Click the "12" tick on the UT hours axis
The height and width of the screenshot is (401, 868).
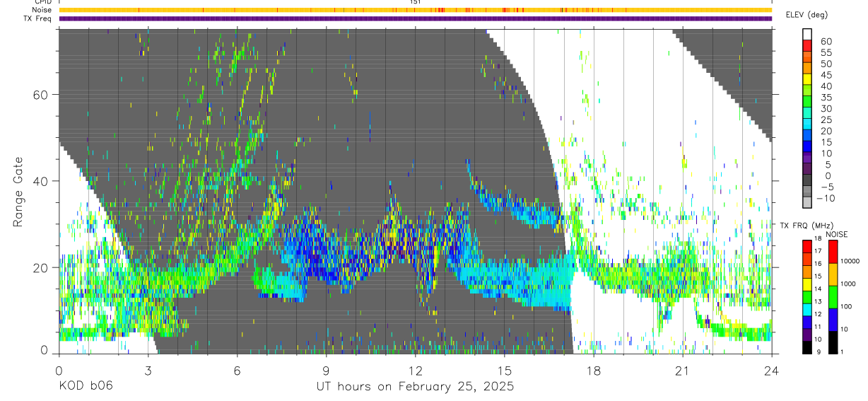click(x=416, y=370)
